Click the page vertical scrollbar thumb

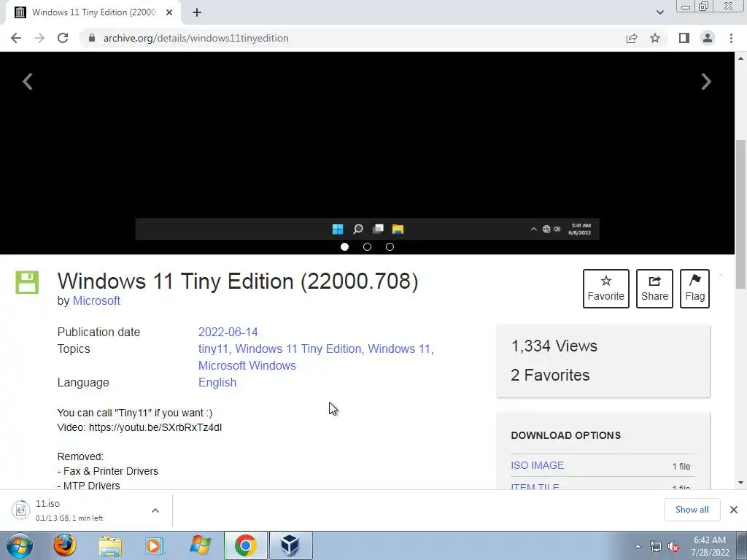(740, 214)
